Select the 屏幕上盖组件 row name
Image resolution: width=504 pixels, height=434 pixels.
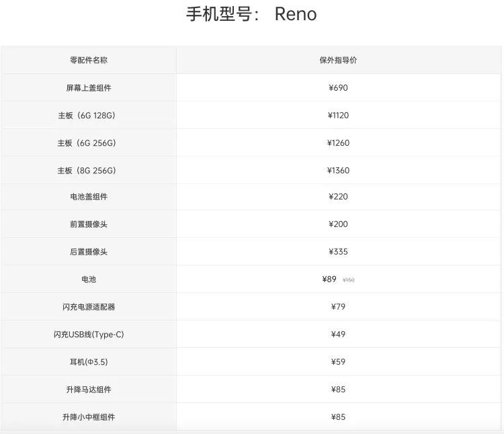pyautogui.click(x=89, y=87)
